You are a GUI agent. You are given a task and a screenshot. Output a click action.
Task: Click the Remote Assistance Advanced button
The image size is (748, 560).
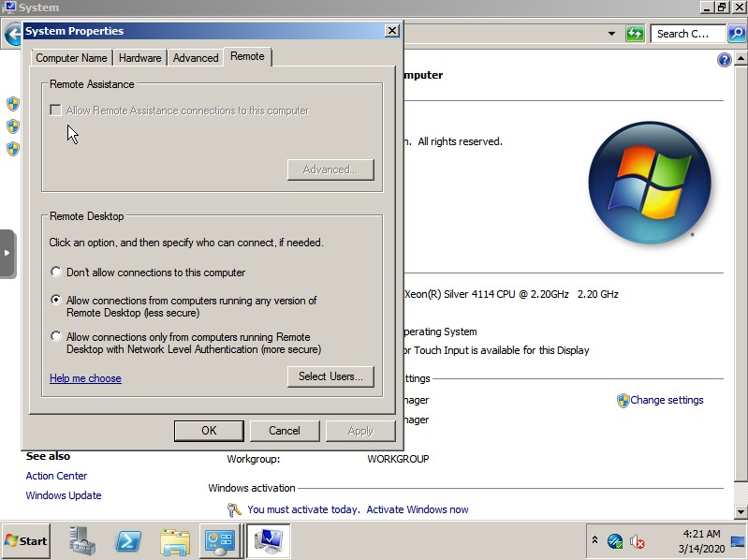(330, 169)
